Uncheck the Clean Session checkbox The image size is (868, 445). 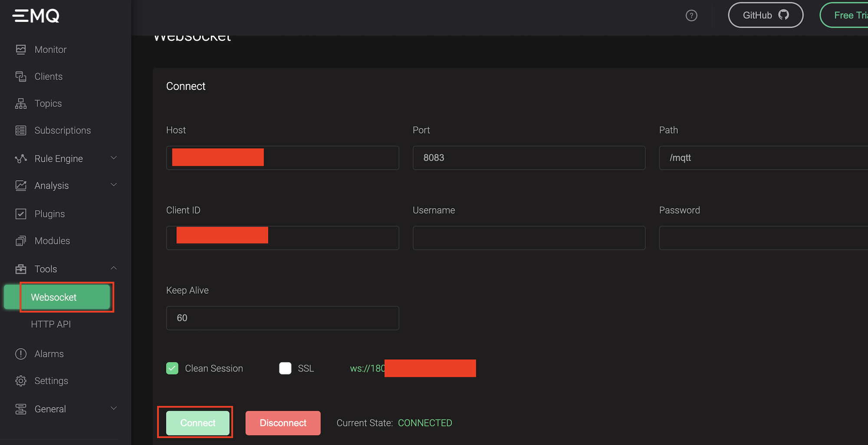[172, 368]
